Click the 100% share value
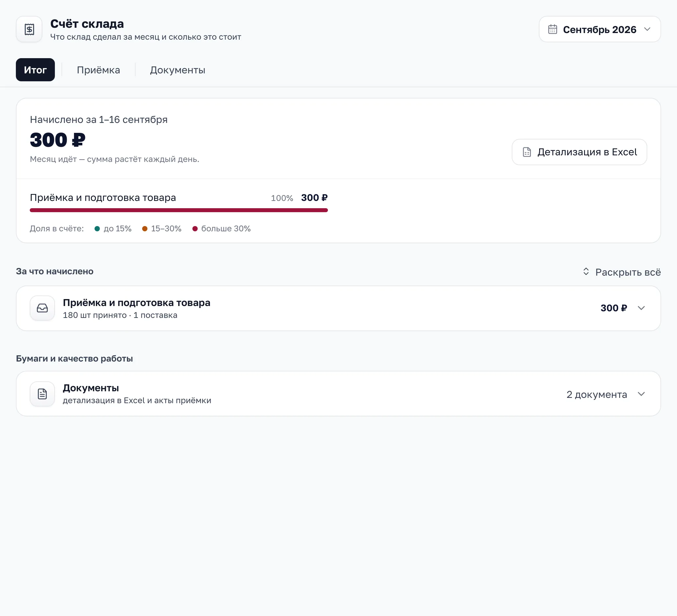The width and height of the screenshot is (677, 616). pyautogui.click(x=282, y=198)
